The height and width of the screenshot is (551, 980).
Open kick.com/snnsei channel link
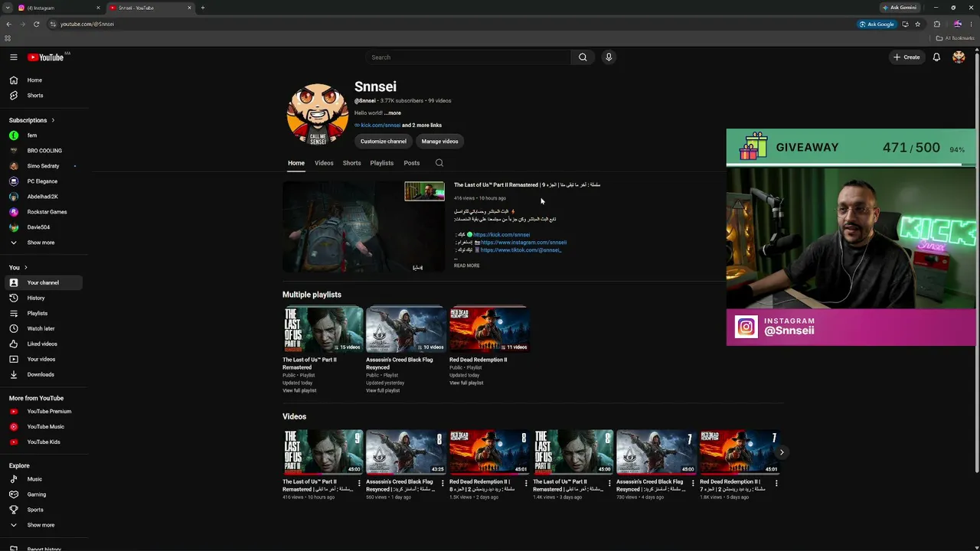click(x=381, y=126)
